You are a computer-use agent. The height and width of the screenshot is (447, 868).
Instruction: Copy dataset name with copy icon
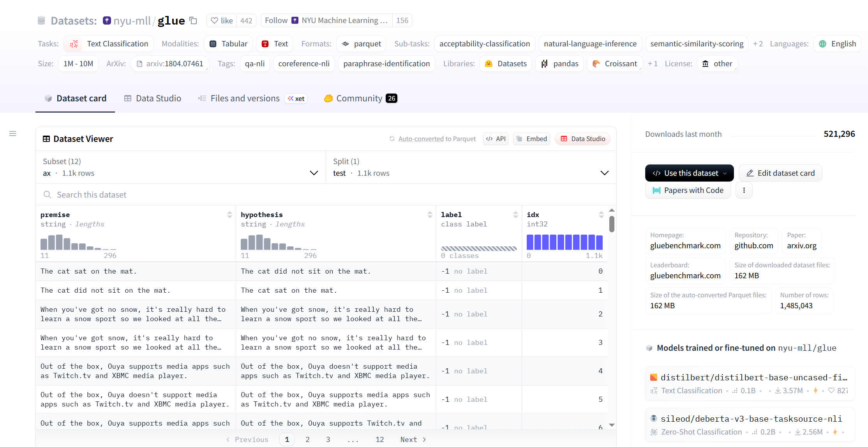(x=193, y=21)
